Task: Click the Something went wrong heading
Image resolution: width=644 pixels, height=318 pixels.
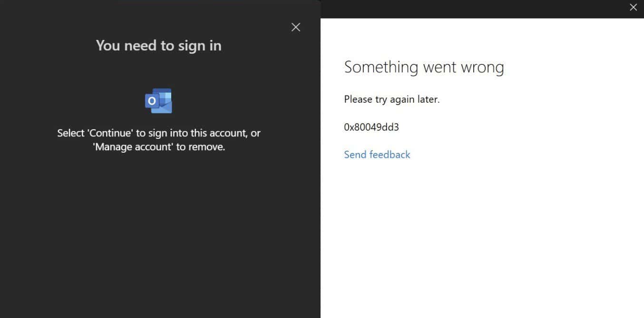Action: 424,67
